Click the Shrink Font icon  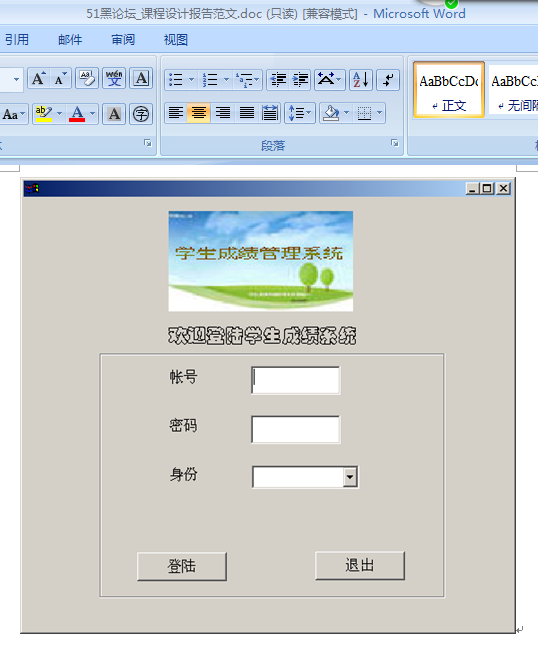pos(60,79)
